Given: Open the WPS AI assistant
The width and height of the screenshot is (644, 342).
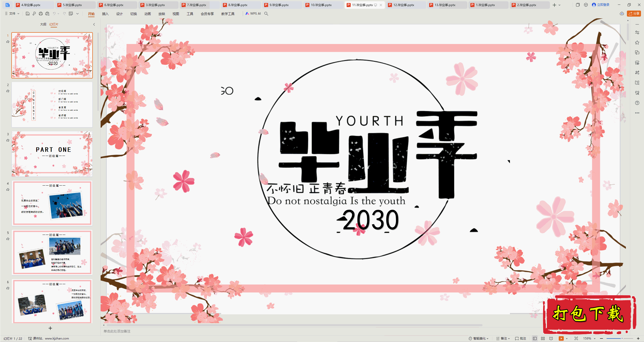Looking at the screenshot, I should click(253, 14).
